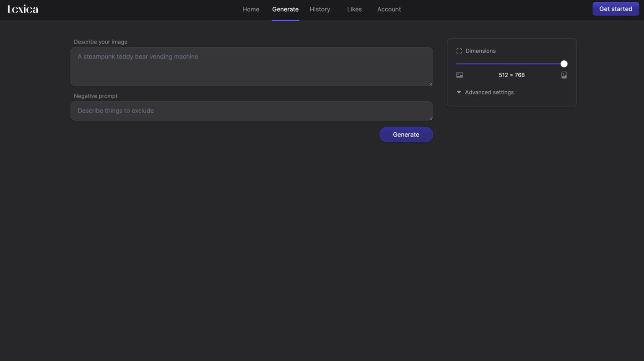Image resolution: width=644 pixels, height=361 pixels.
Task: Open the Account page
Action: (389, 10)
